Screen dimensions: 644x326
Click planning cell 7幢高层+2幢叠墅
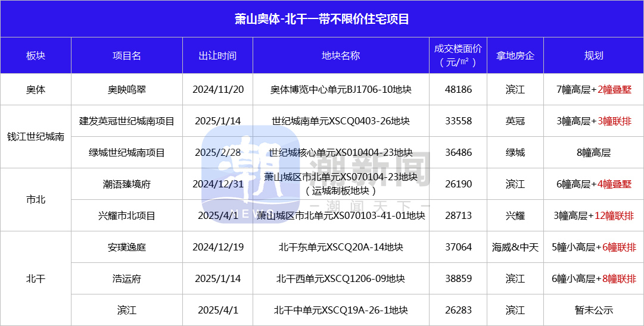(x=593, y=89)
